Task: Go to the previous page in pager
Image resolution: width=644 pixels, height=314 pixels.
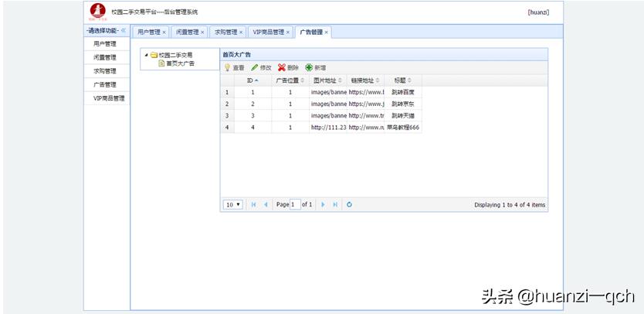Action: click(x=266, y=204)
